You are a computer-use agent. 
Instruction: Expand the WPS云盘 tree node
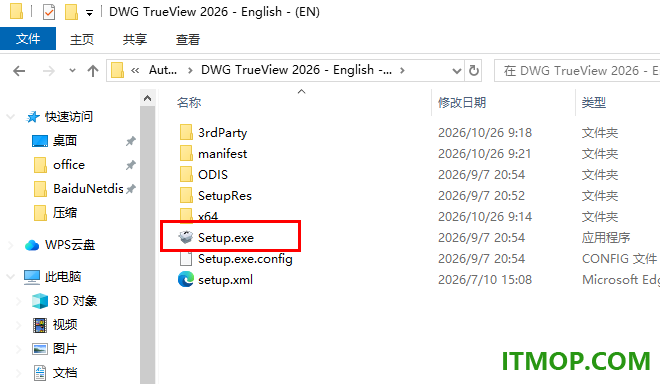pyautogui.click(x=11, y=245)
